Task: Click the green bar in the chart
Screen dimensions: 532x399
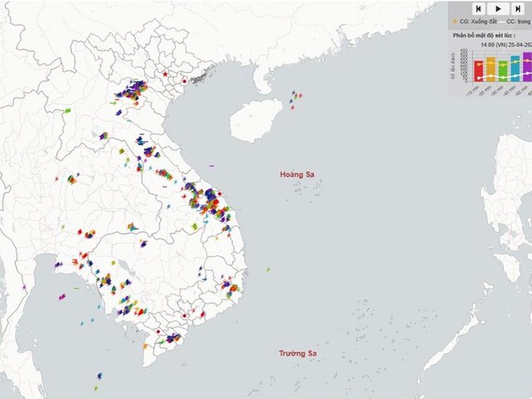Action: (503, 69)
